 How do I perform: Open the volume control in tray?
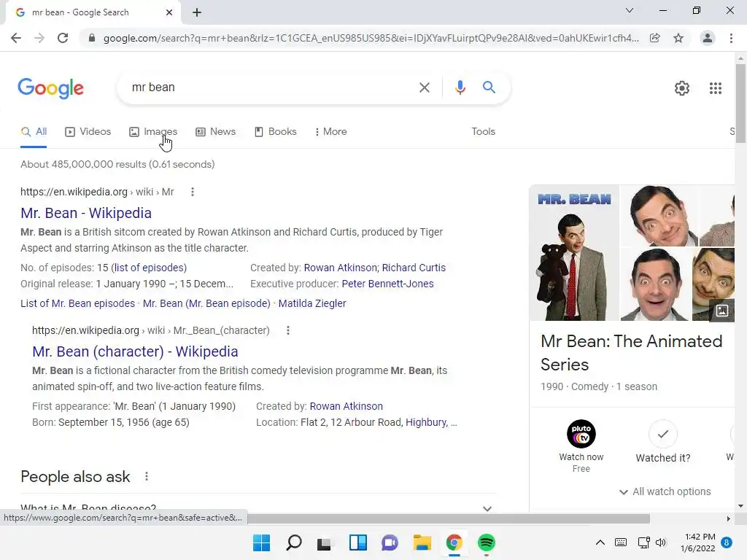pyautogui.click(x=661, y=542)
